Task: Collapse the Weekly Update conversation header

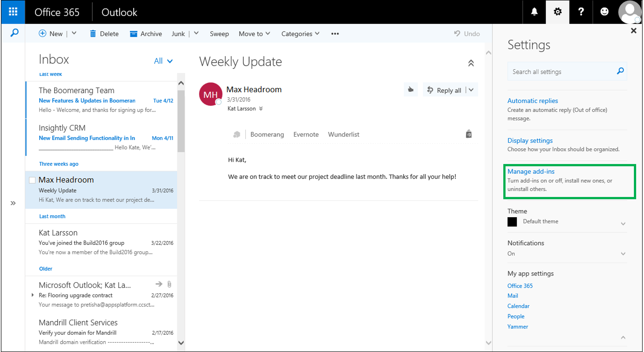Action: tap(471, 63)
